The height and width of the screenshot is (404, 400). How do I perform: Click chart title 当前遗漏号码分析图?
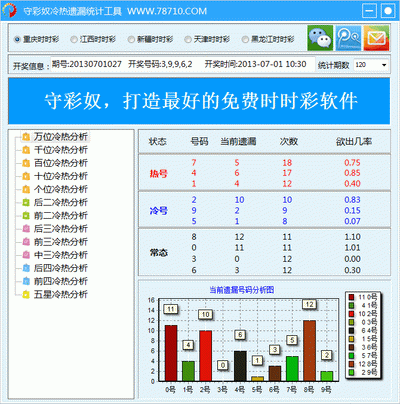pyautogui.click(x=242, y=290)
